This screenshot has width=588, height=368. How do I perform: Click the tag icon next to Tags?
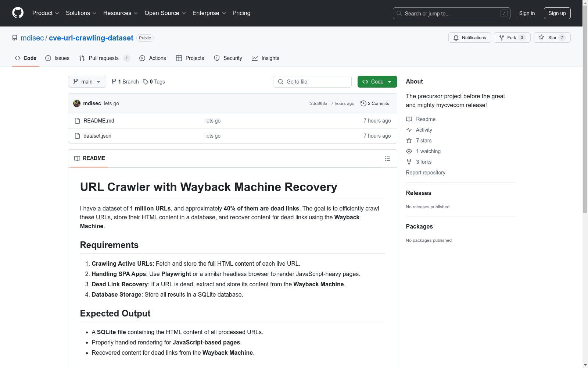pyautogui.click(x=146, y=82)
